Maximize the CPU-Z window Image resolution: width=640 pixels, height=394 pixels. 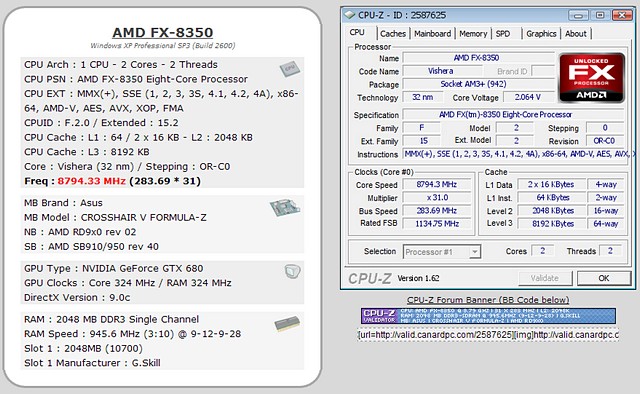[600, 16]
